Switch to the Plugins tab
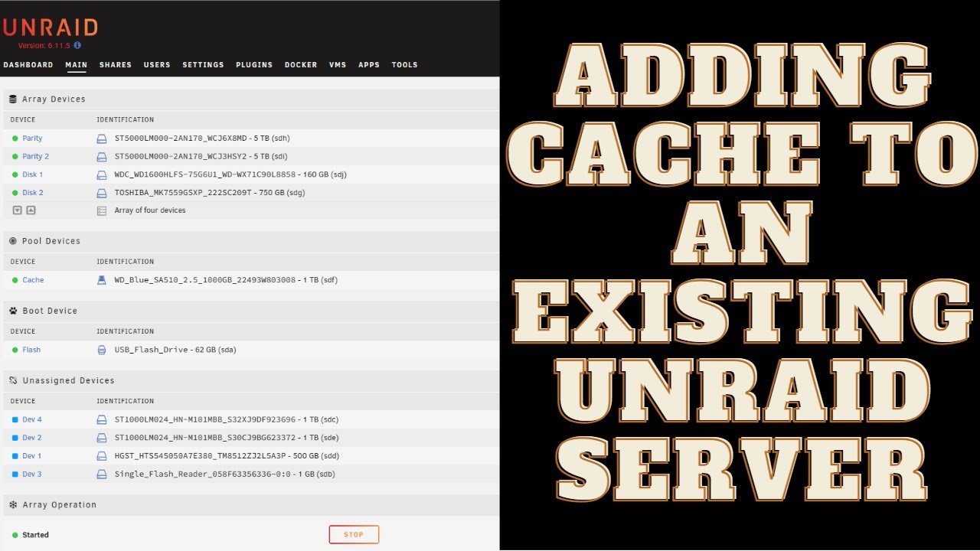 254,65
